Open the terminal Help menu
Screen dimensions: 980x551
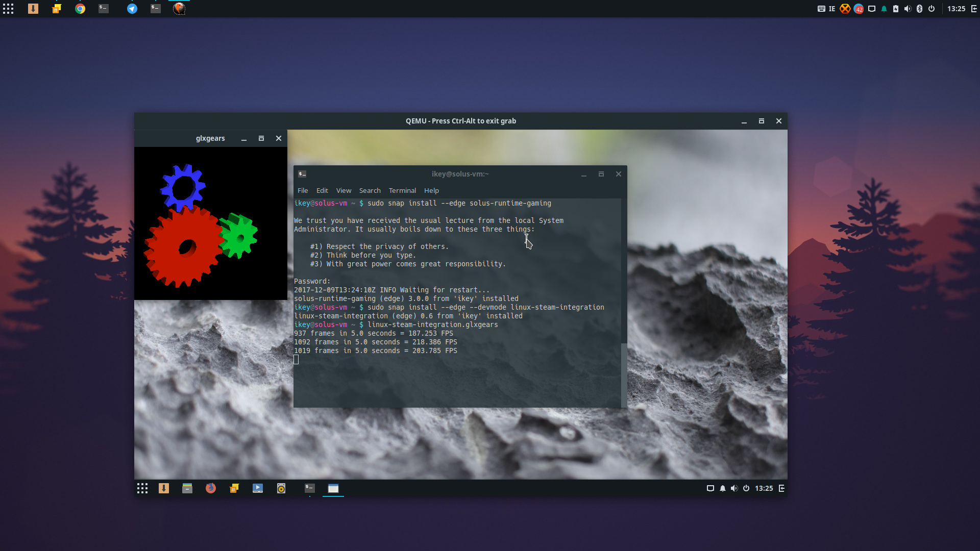(x=431, y=190)
